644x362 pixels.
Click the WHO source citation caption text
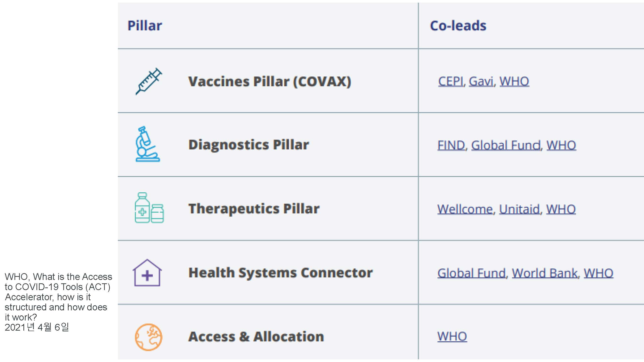point(58,297)
